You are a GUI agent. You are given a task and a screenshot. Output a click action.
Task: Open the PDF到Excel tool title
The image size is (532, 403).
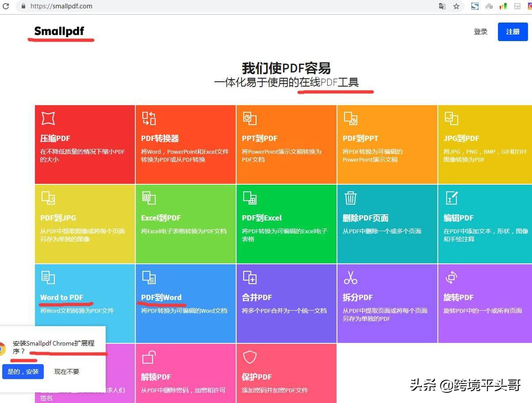click(x=262, y=218)
